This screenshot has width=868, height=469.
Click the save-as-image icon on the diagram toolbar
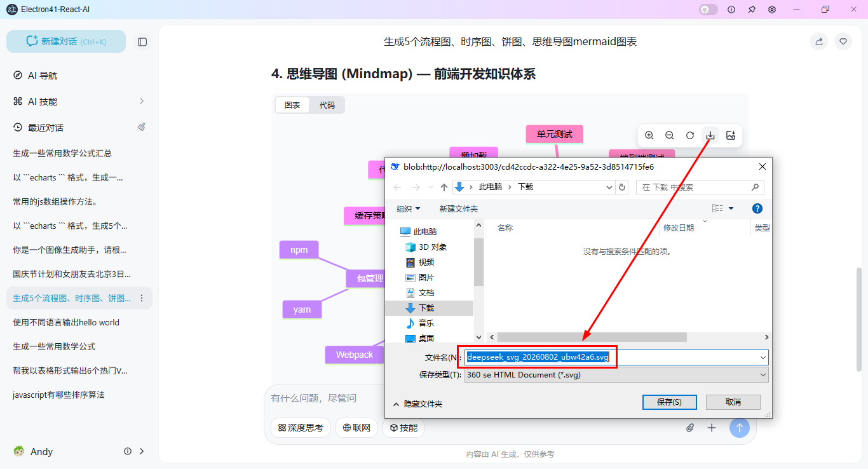pyautogui.click(x=731, y=135)
